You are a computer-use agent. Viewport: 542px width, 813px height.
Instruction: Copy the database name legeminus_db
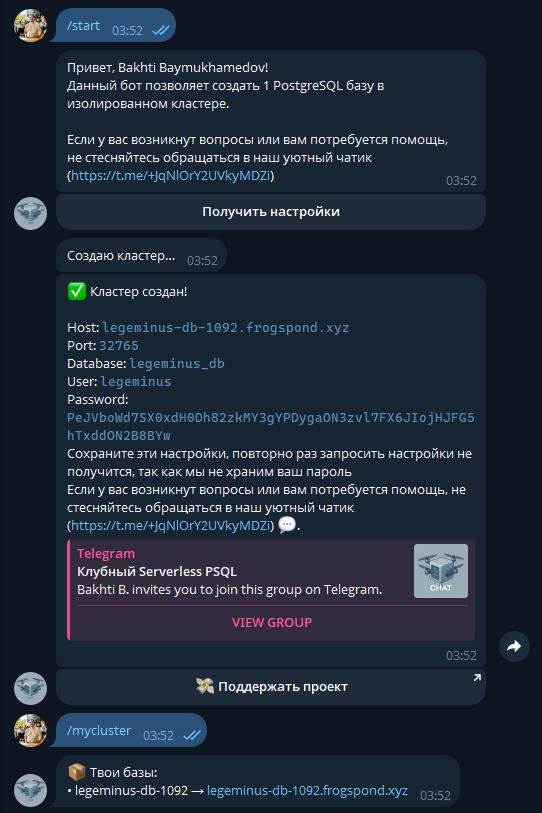pos(177,363)
